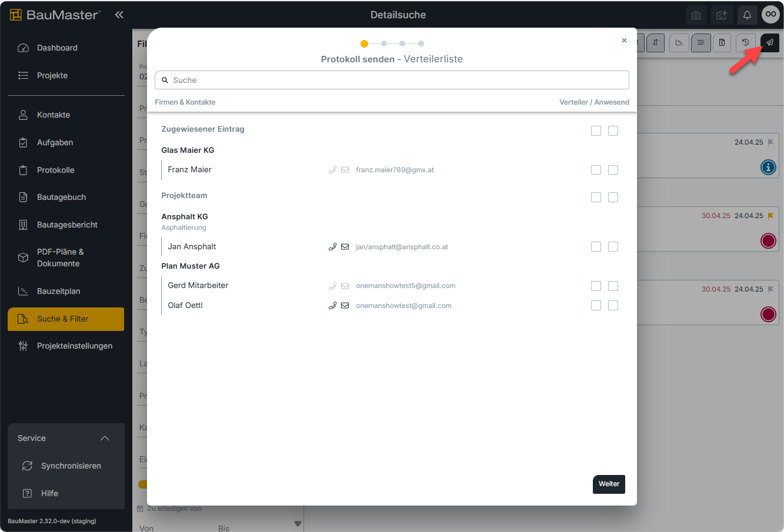Go to Projekteinstellungen in sidebar

(75, 346)
